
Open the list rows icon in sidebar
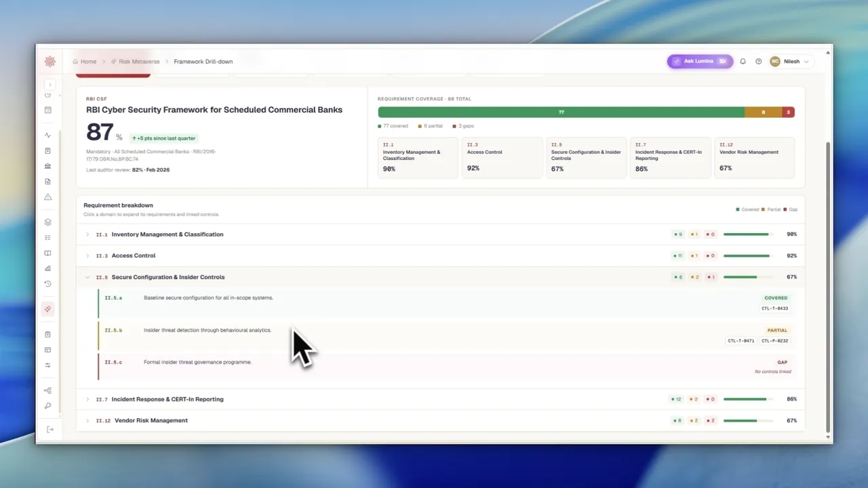click(x=47, y=237)
